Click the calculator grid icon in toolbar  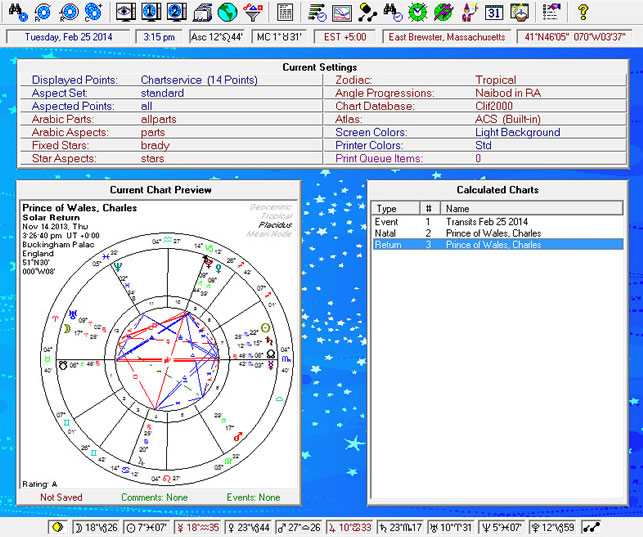[286, 12]
